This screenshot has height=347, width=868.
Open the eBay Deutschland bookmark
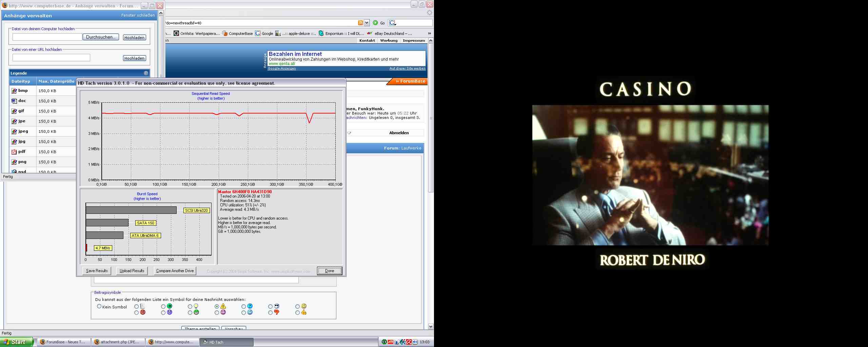(390, 33)
